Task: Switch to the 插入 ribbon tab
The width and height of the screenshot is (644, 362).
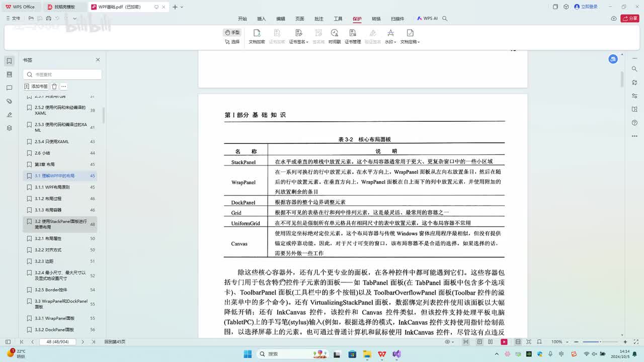Action: pos(262,19)
